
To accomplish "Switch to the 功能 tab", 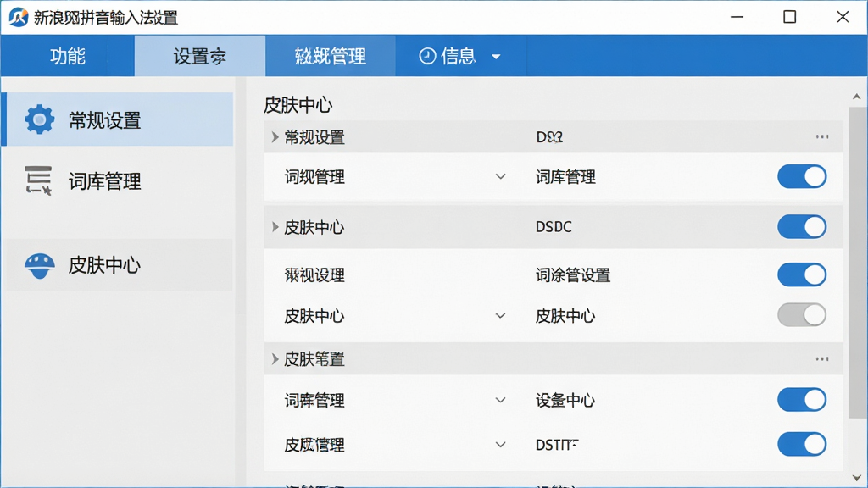I will click(68, 56).
